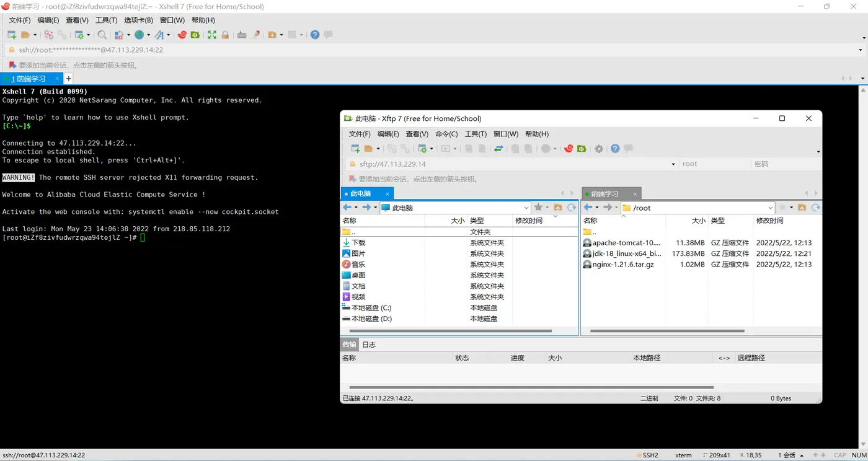
Task: Click the root username field in Xftp
Action: tap(714, 164)
